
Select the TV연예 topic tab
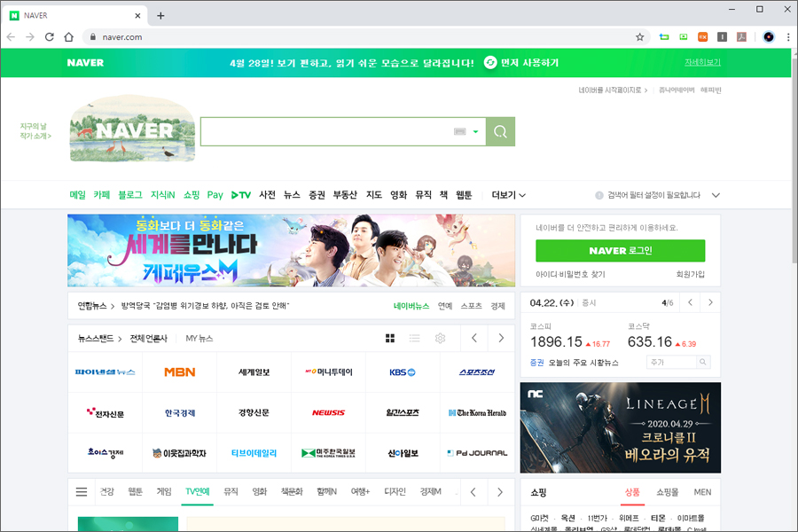click(197, 492)
